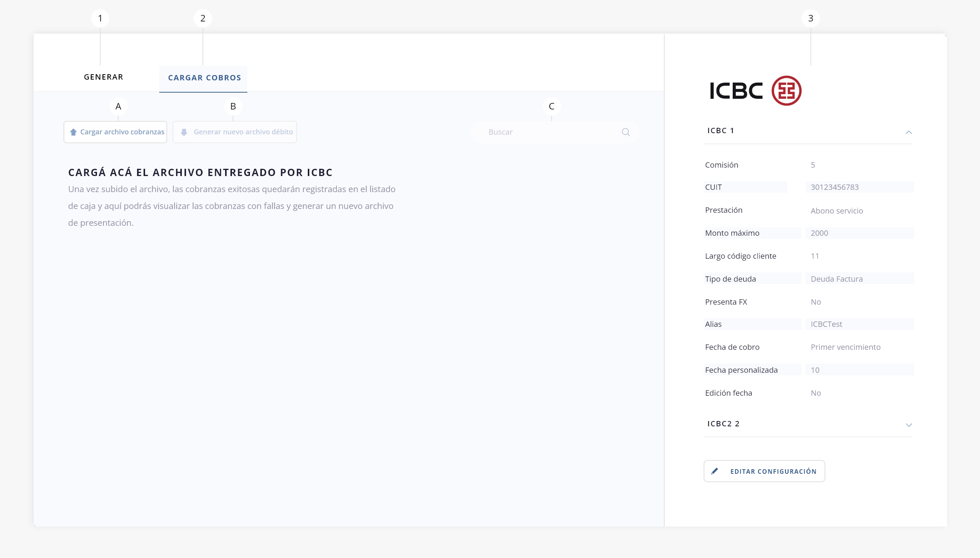Image resolution: width=980 pixels, height=558 pixels.
Task: Collapse the ICBC 1 section chevron
Action: pyautogui.click(x=909, y=132)
